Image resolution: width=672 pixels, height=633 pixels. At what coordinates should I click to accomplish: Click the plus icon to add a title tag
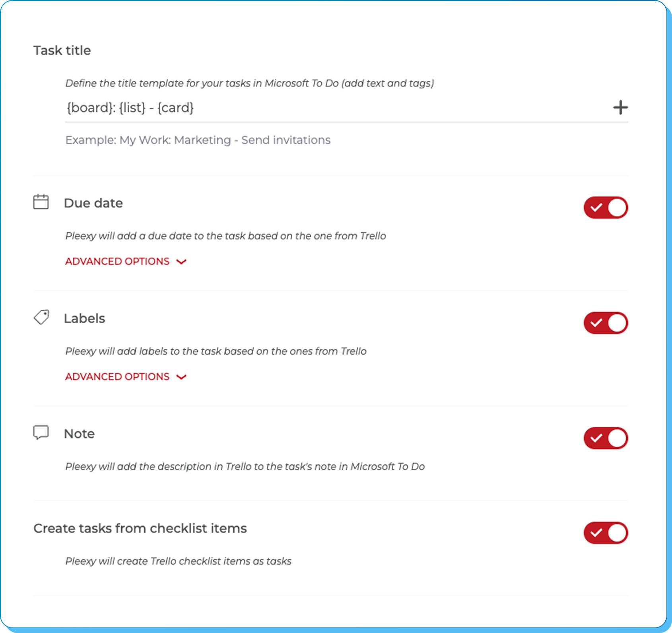coord(620,107)
